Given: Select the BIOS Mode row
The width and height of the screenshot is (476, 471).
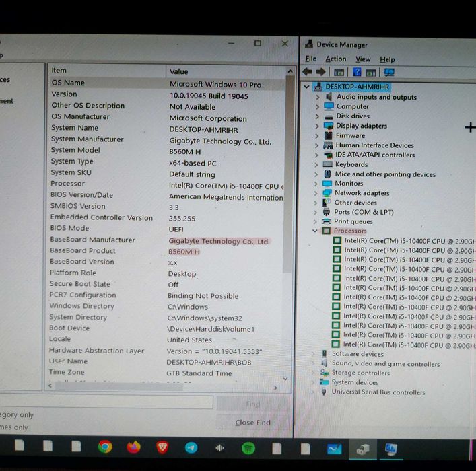Looking at the screenshot, I should (x=166, y=229).
